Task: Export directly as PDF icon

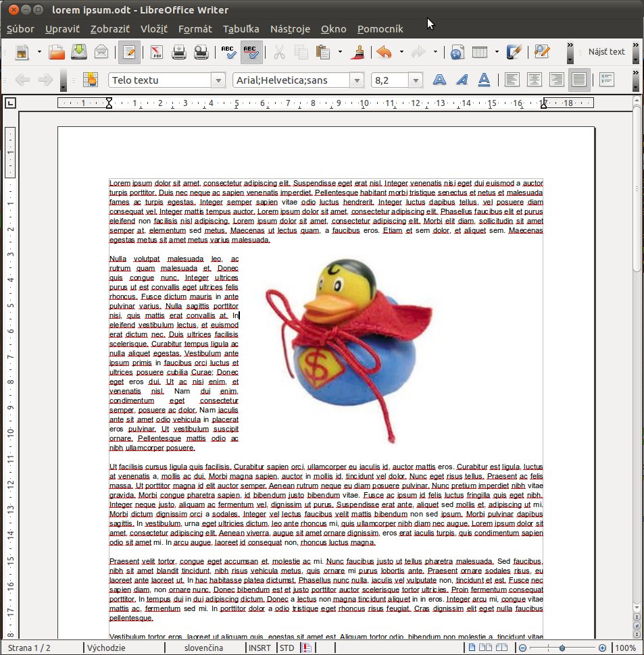Action: click(156, 52)
